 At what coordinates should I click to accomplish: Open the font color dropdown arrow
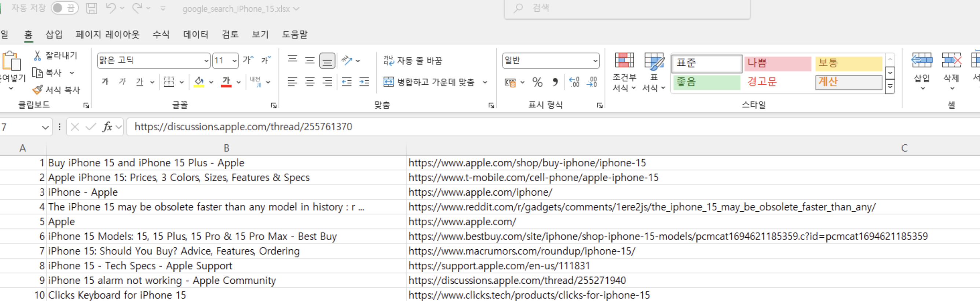point(238,82)
